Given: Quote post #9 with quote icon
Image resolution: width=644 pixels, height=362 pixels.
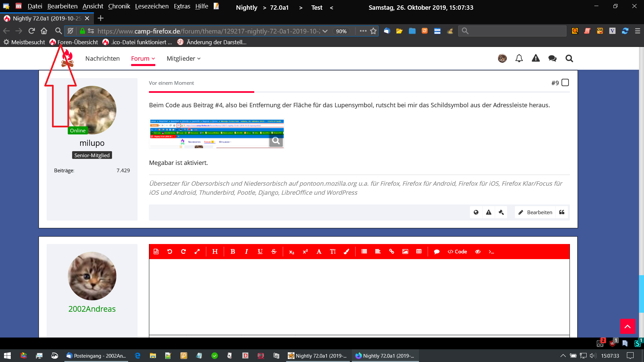Looking at the screenshot, I should click(x=562, y=212).
